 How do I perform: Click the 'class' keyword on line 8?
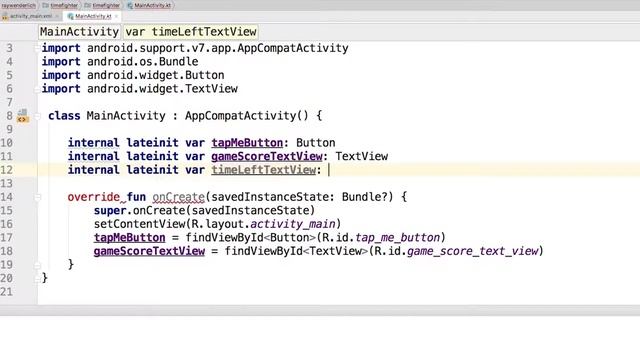pyautogui.click(x=64, y=116)
